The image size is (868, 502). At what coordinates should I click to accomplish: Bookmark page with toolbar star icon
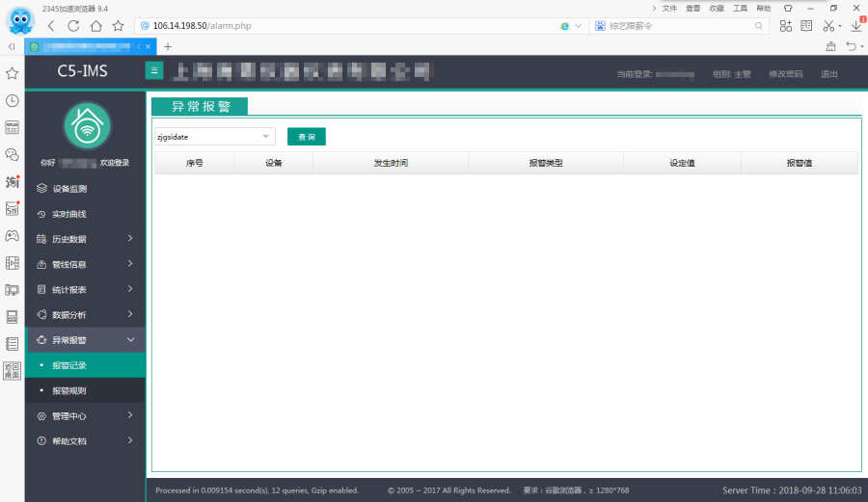(118, 26)
